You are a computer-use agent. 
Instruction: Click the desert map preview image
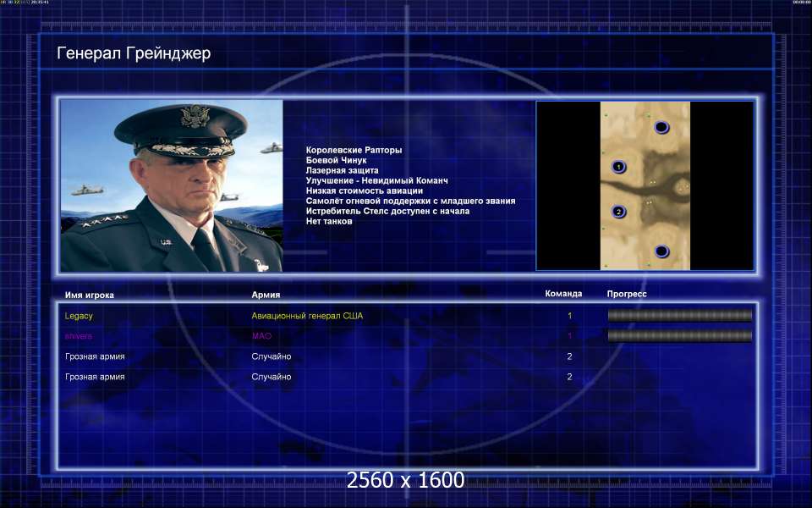[x=645, y=185]
